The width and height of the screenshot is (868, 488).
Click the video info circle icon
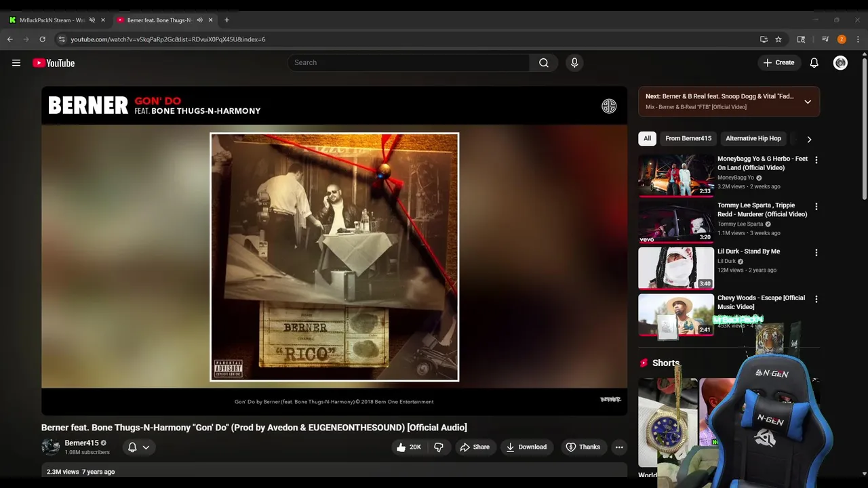pos(609,106)
